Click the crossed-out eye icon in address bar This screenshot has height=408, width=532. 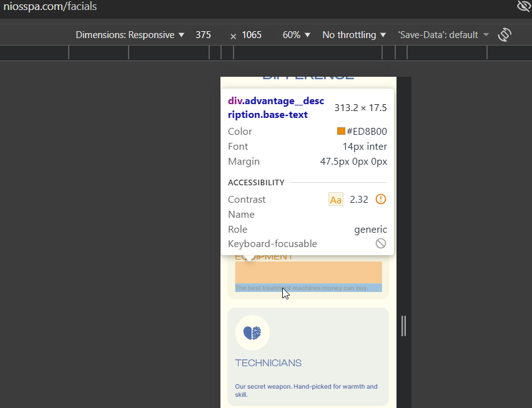[525, 6]
